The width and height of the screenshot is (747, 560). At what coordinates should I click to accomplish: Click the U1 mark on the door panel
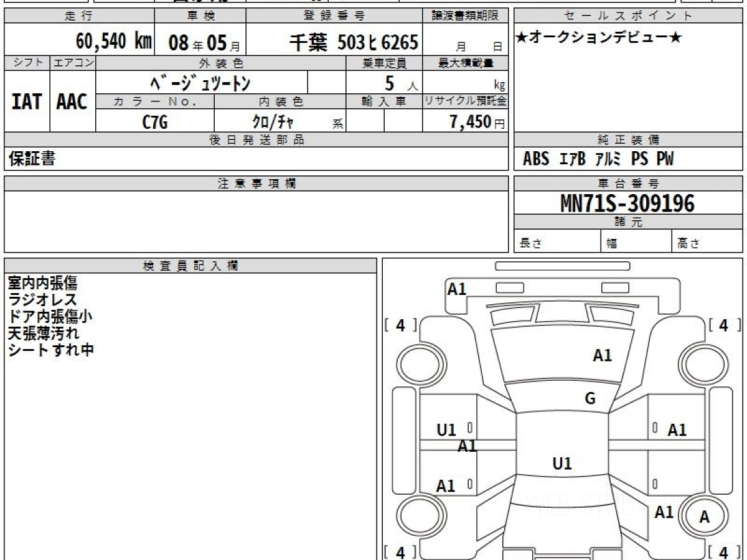446,429
